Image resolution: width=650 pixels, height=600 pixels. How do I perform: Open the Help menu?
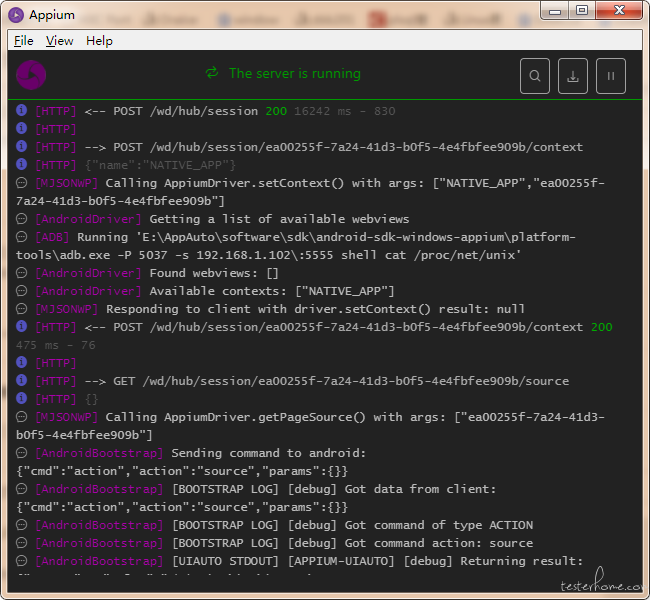pyautogui.click(x=99, y=41)
